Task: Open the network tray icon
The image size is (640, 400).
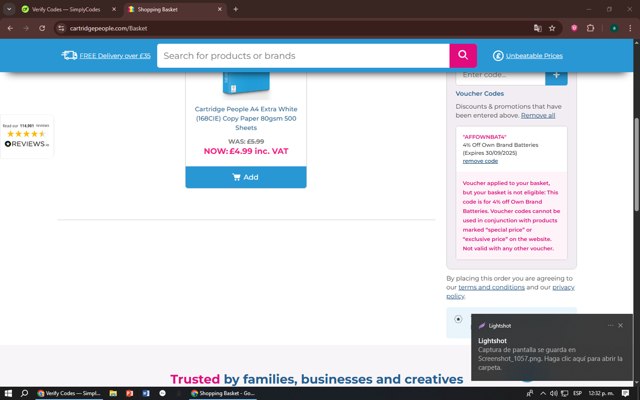Action: click(x=564, y=393)
